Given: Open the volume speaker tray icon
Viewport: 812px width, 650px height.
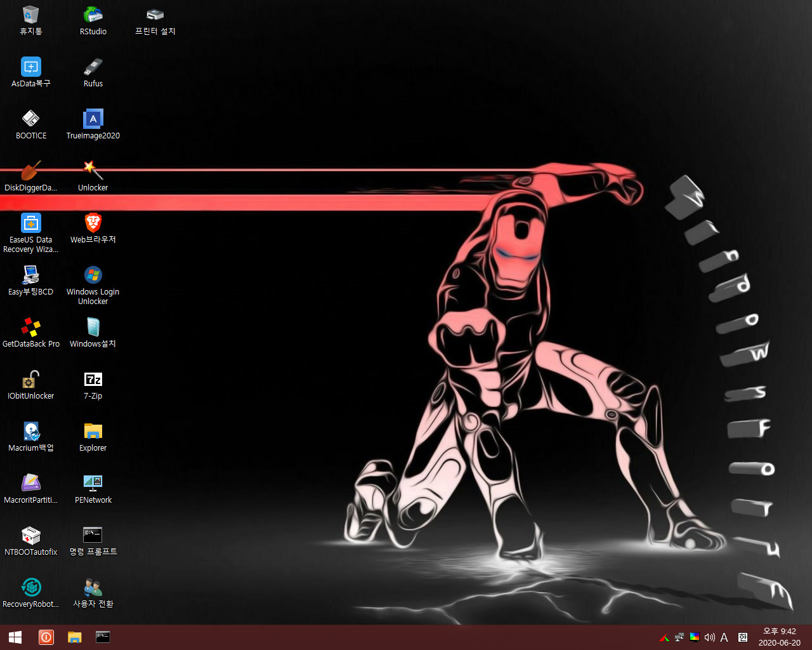Looking at the screenshot, I should 709,637.
